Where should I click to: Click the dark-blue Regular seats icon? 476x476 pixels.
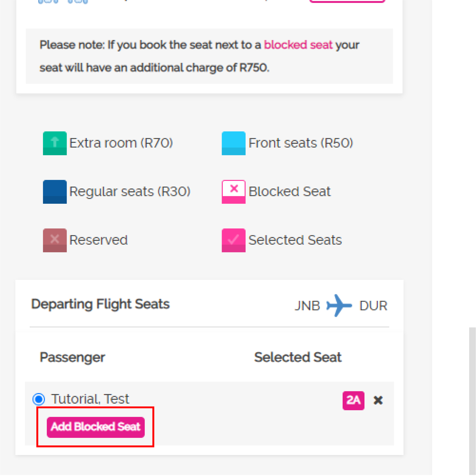[x=55, y=192]
